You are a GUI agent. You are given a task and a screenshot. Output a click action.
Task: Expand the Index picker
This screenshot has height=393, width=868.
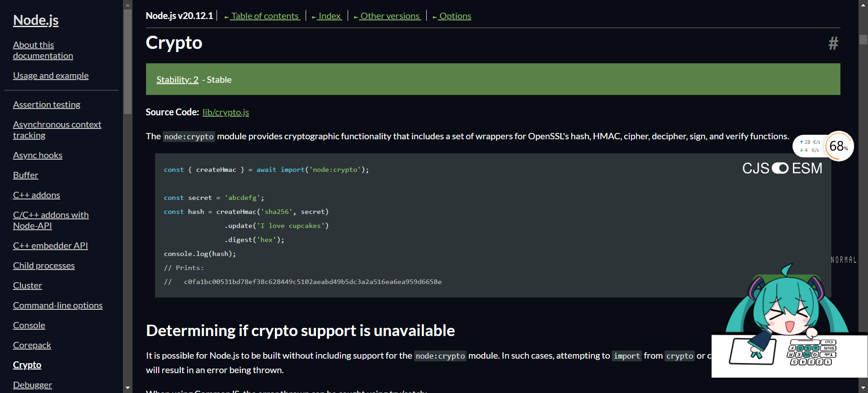tap(327, 16)
